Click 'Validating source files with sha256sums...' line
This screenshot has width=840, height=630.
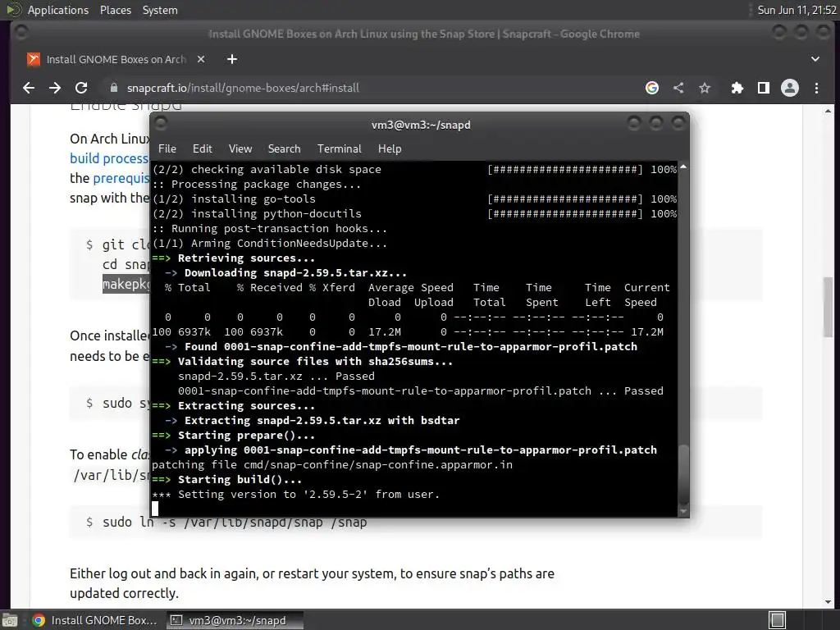point(315,362)
